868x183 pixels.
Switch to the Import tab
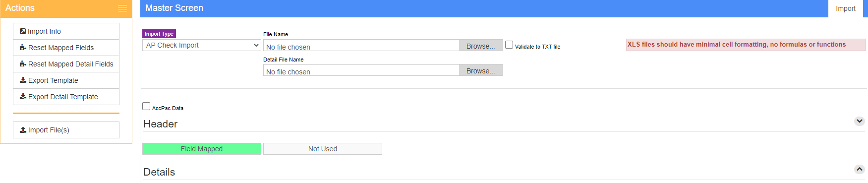pyautogui.click(x=846, y=8)
